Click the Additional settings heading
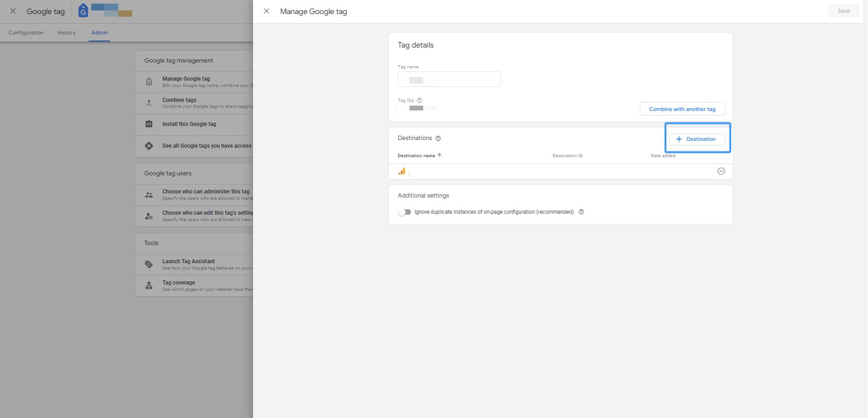The width and height of the screenshot is (868, 418). pos(424,196)
